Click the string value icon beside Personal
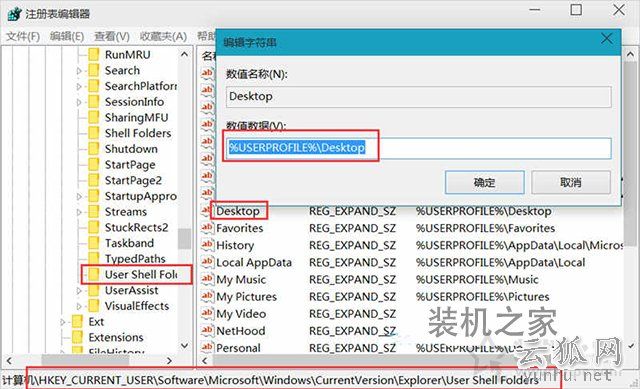This screenshot has width=640, height=389. (207, 348)
